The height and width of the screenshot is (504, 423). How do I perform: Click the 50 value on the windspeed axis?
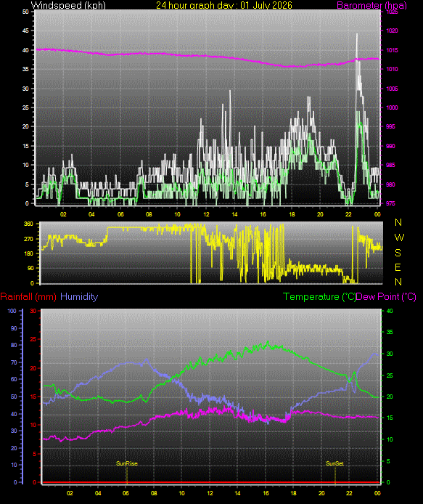coord(25,12)
